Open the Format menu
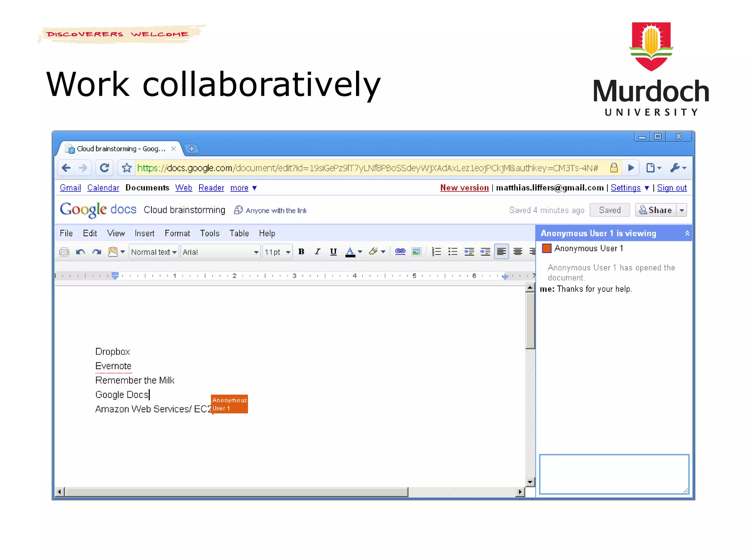The height and width of the screenshot is (560, 747). 177,233
